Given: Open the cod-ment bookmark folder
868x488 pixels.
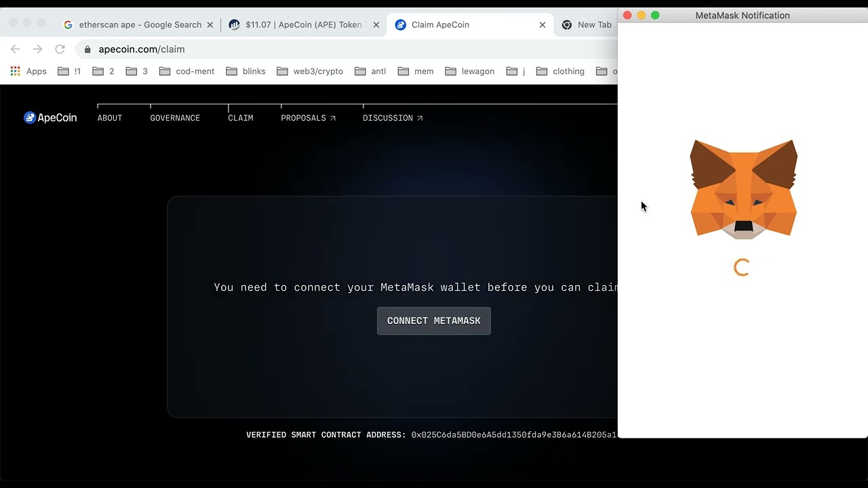Looking at the screenshot, I should [186, 71].
